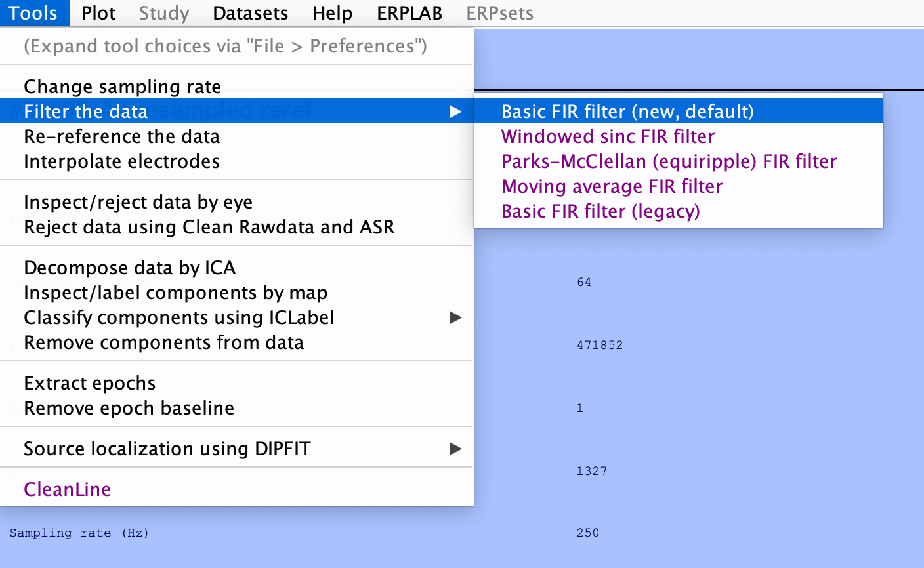The image size is (924, 568).
Task: Open the Plot menu
Action: pos(98,13)
